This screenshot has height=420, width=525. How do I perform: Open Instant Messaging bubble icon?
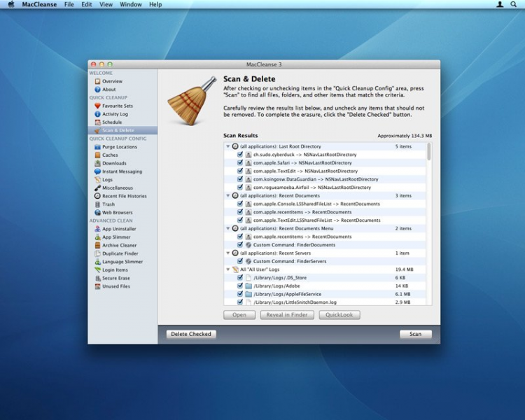click(97, 171)
